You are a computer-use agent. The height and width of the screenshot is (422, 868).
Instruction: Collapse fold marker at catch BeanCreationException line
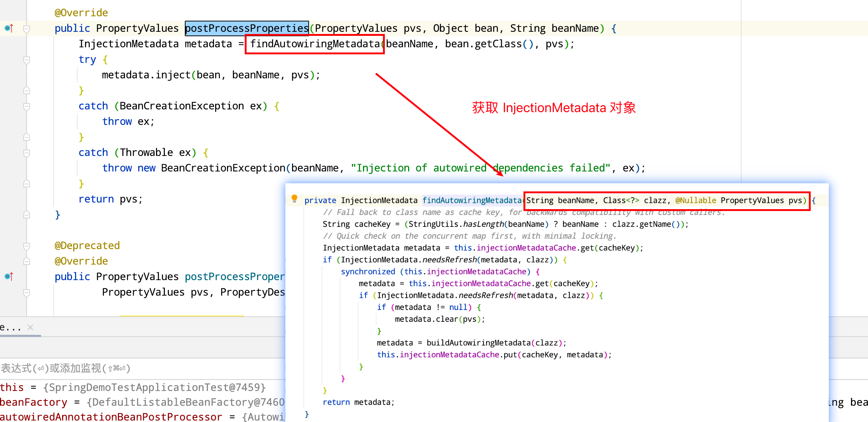pyautogui.click(x=27, y=106)
